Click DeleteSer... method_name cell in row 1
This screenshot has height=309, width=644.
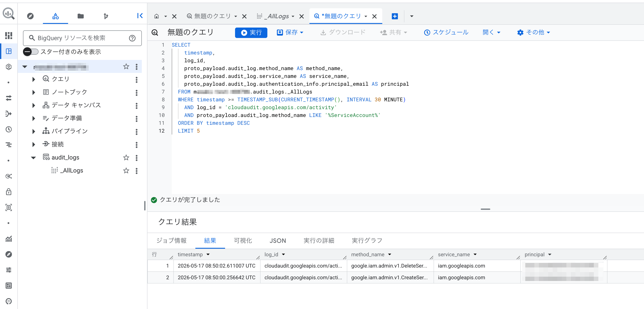coord(390,266)
